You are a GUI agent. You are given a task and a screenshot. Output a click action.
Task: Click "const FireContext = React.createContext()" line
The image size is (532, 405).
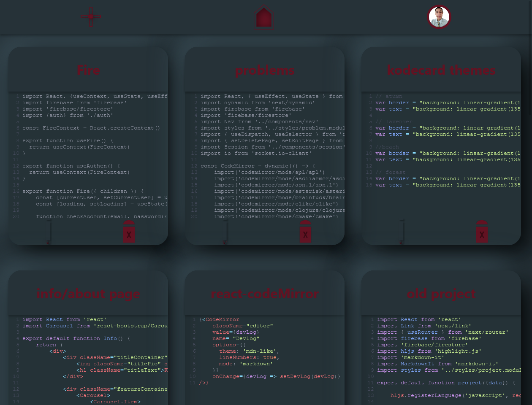tap(91, 128)
